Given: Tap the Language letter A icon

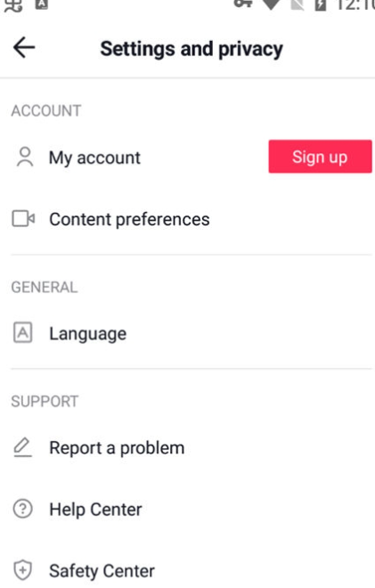Looking at the screenshot, I should point(23,332).
